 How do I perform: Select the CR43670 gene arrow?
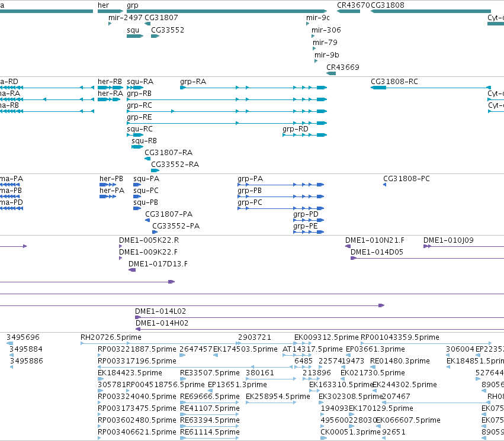(x=348, y=11)
